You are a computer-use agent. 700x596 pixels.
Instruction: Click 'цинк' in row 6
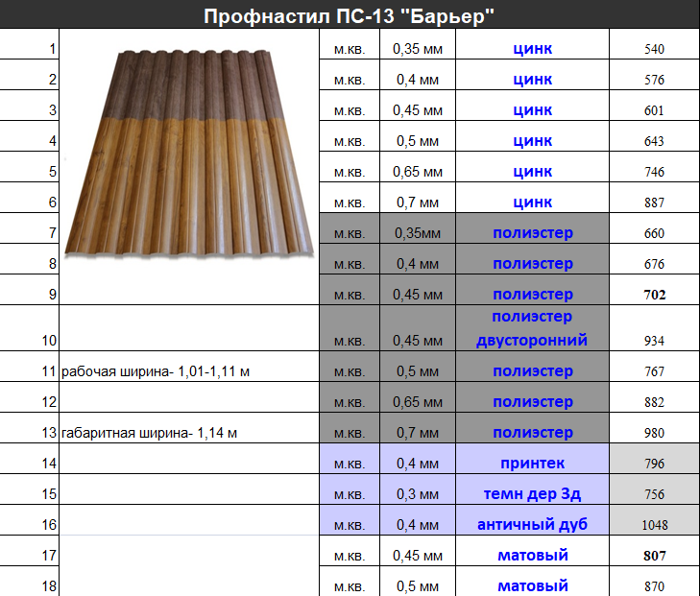[533, 203]
